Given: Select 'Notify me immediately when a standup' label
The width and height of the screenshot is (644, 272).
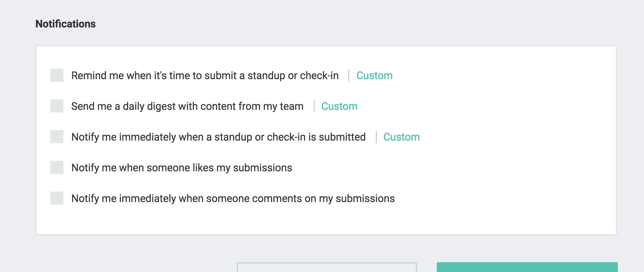Looking at the screenshot, I should 218,137.
